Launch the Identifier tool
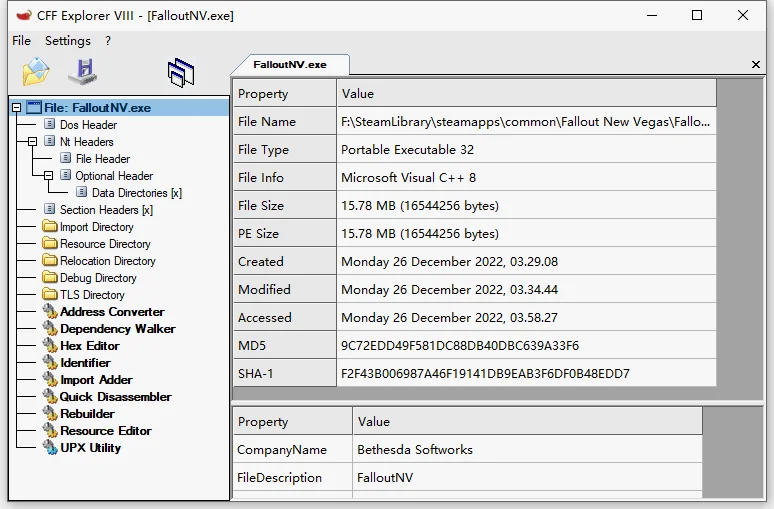 [85, 363]
